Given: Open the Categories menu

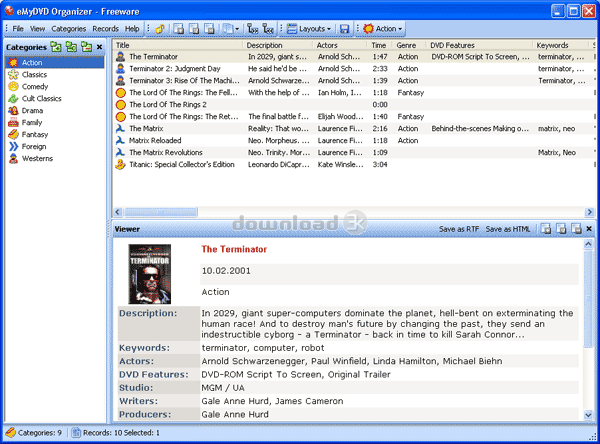Looking at the screenshot, I should click(68, 29).
